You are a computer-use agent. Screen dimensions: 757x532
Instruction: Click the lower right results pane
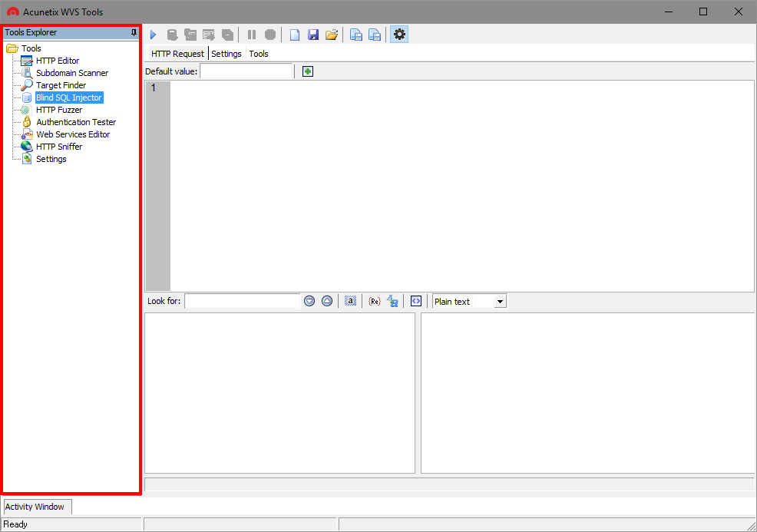coord(587,393)
